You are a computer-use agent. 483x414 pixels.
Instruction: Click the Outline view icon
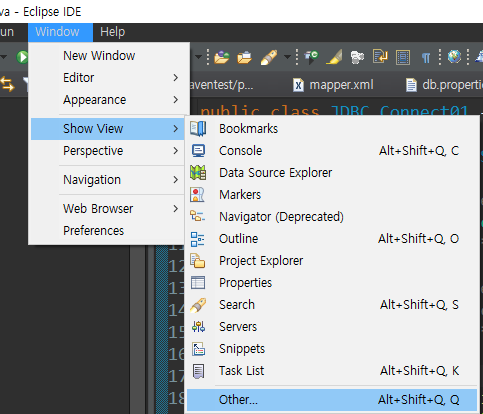click(197, 239)
